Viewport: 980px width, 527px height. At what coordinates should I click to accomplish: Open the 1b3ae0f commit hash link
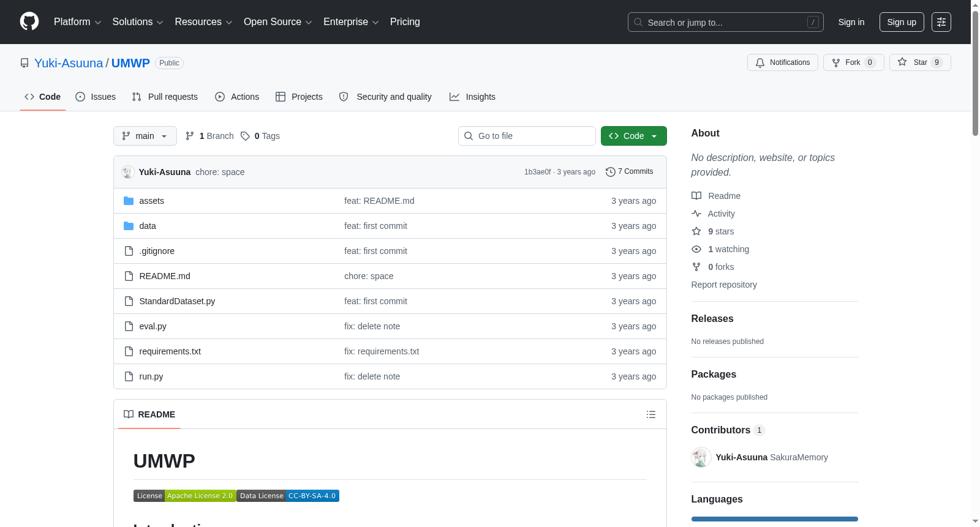(x=537, y=172)
